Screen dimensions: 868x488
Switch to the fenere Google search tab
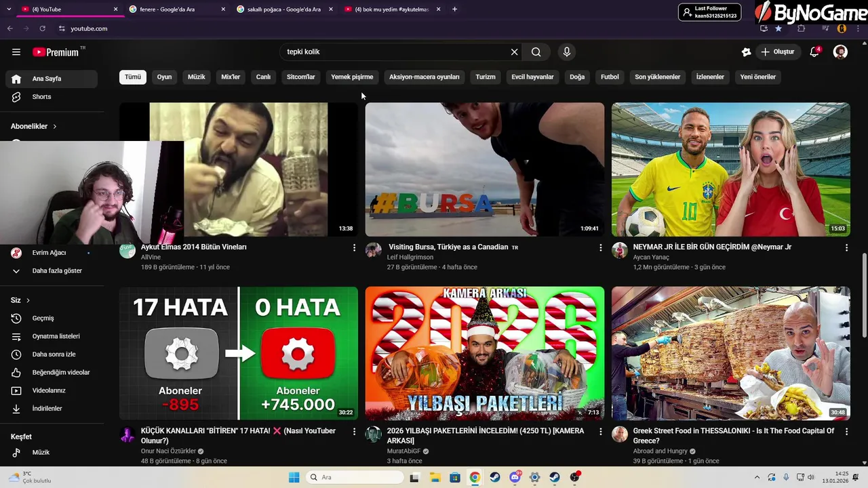[176, 9]
